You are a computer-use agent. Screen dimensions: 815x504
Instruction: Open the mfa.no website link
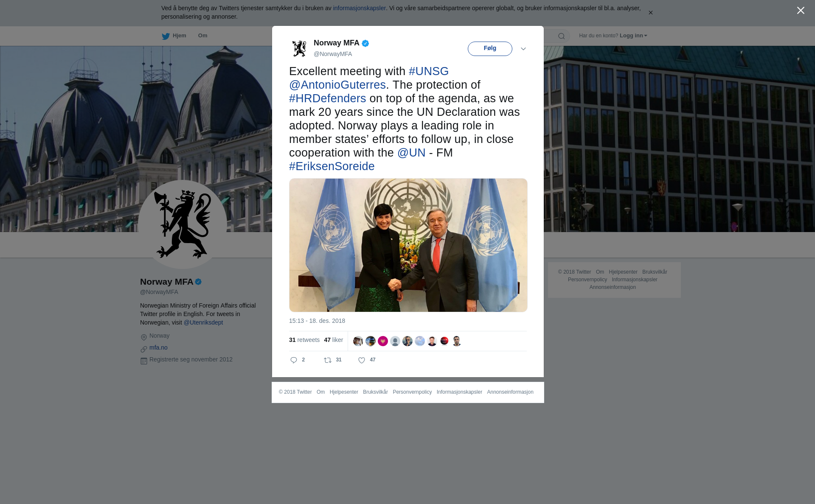click(158, 347)
